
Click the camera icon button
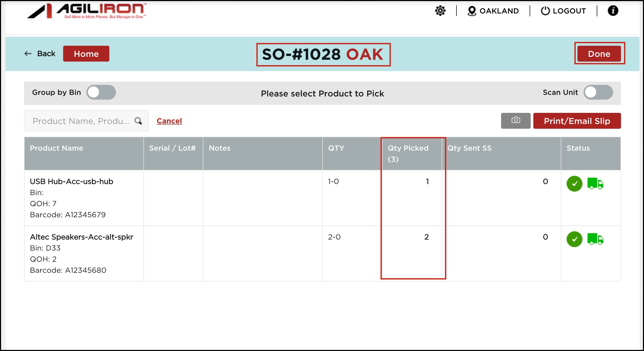pos(515,121)
